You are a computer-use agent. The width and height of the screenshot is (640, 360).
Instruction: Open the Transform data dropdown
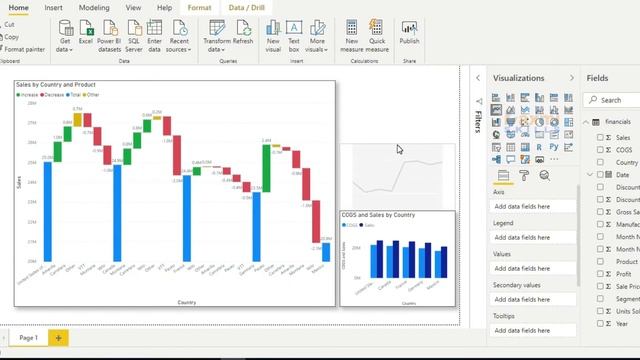pos(217,36)
